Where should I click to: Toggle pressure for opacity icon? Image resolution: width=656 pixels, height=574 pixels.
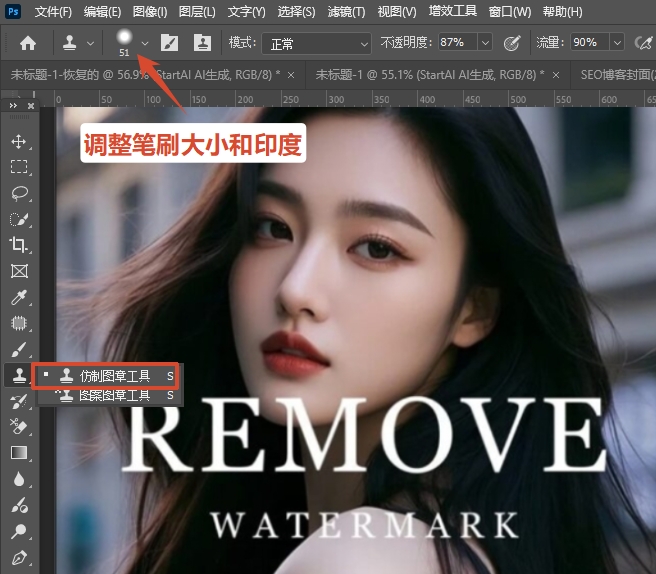[x=512, y=43]
